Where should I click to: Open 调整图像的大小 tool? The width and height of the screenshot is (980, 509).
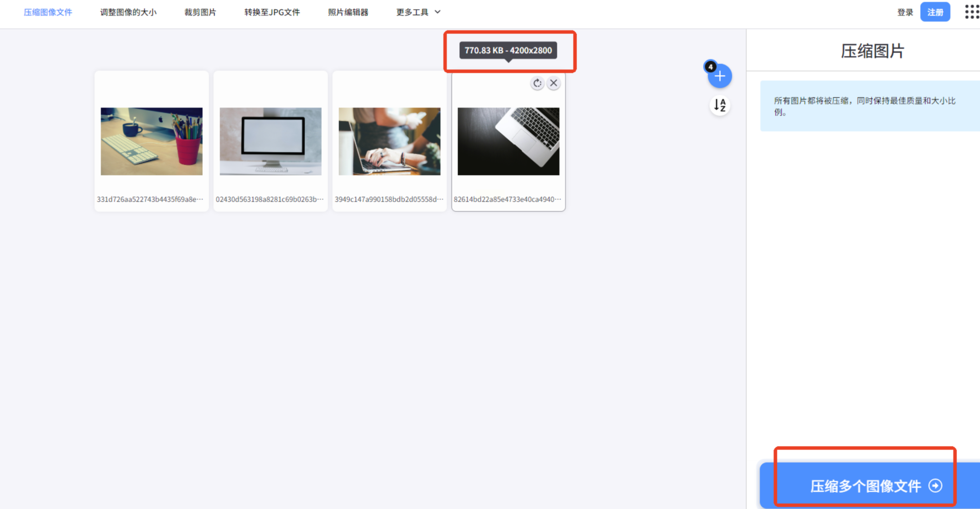128,12
